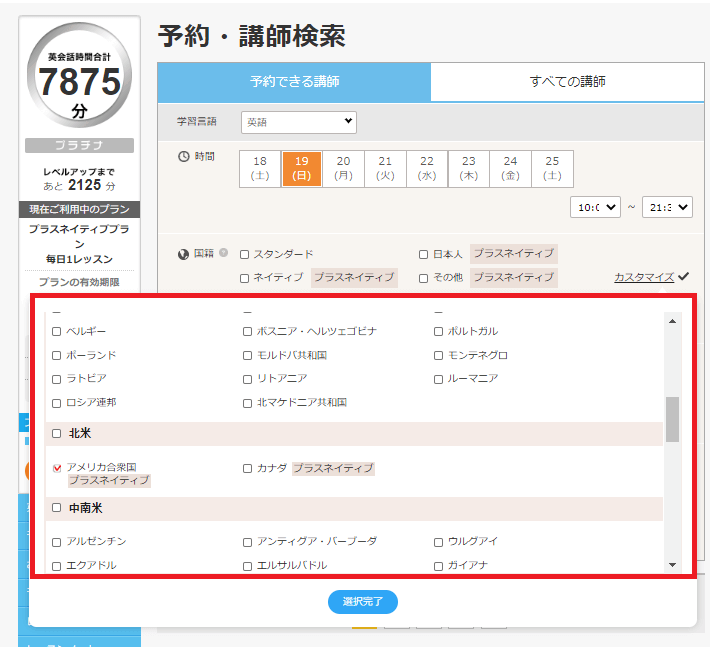
Task: Switch to すべての講師 tab
Action: [567, 82]
